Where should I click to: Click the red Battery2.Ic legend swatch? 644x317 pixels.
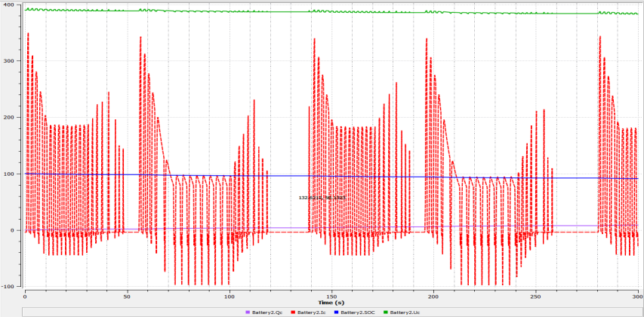click(291, 312)
